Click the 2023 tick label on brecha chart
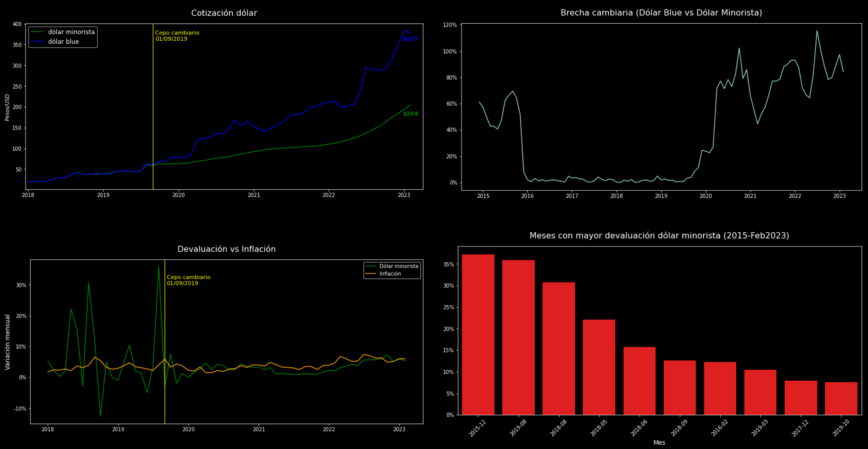Viewport: 868px width, 449px height. 839,196
